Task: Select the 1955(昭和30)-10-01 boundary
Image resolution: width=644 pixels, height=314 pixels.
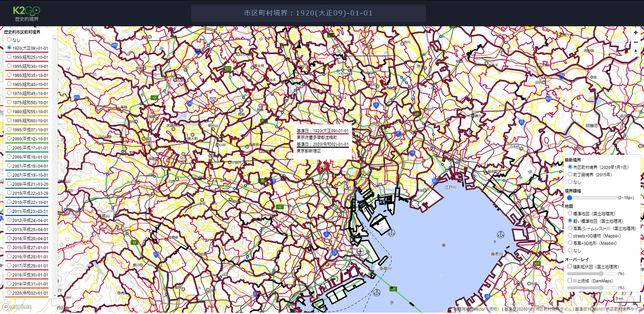Action: click(9, 66)
